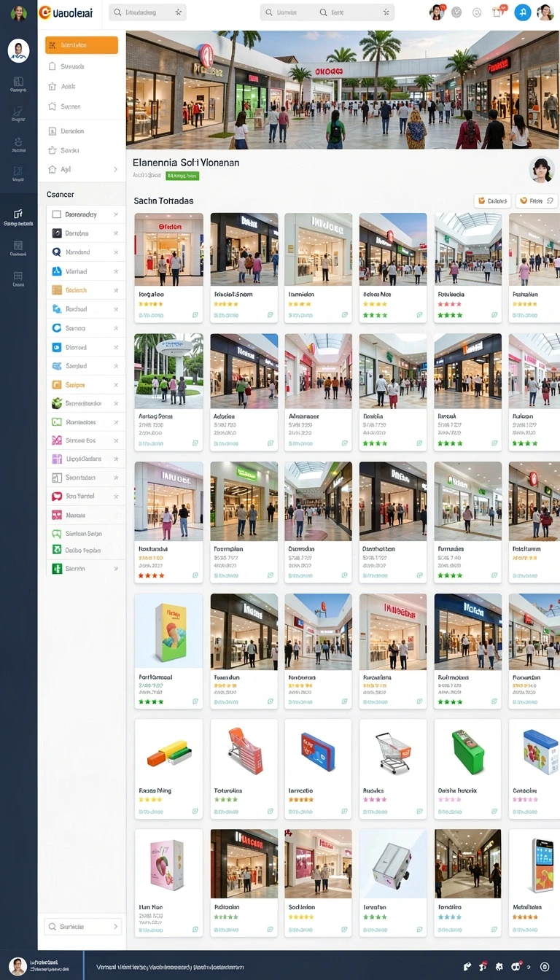Open the gift box icon with the red badge

[x=499, y=12]
